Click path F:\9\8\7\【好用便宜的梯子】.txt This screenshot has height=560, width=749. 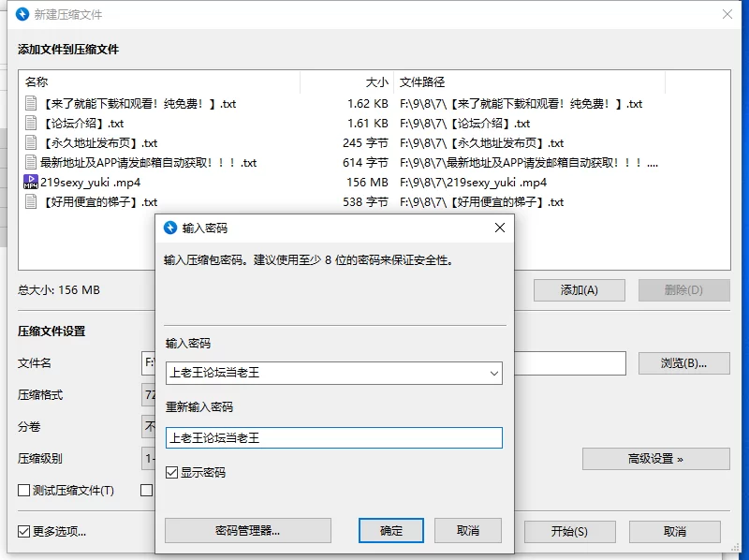481,201
